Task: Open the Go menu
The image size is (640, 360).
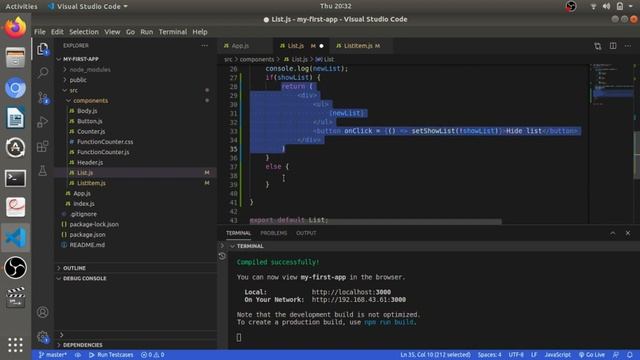Action: click(130, 32)
